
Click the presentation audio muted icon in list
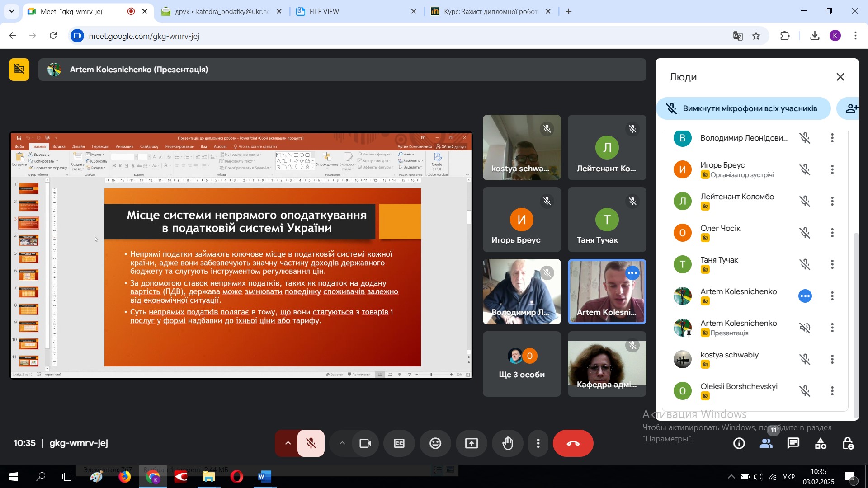pyautogui.click(x=805, y=328)
